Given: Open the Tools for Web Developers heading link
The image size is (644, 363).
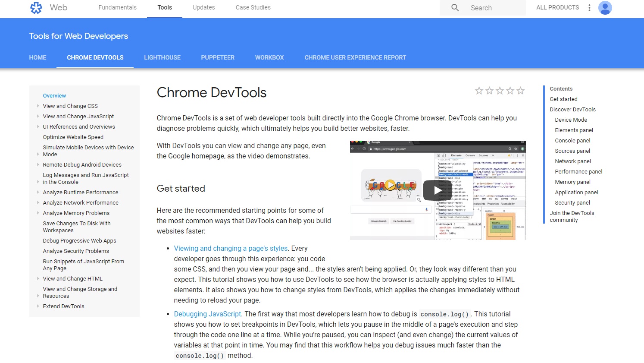Looking at the screenshot, I should (x=78, y=36).
